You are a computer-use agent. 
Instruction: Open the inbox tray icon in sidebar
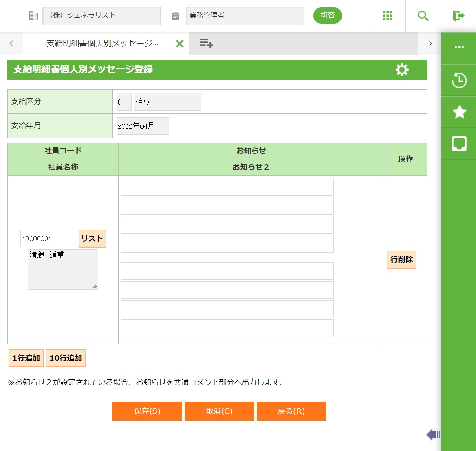[459, 144]
